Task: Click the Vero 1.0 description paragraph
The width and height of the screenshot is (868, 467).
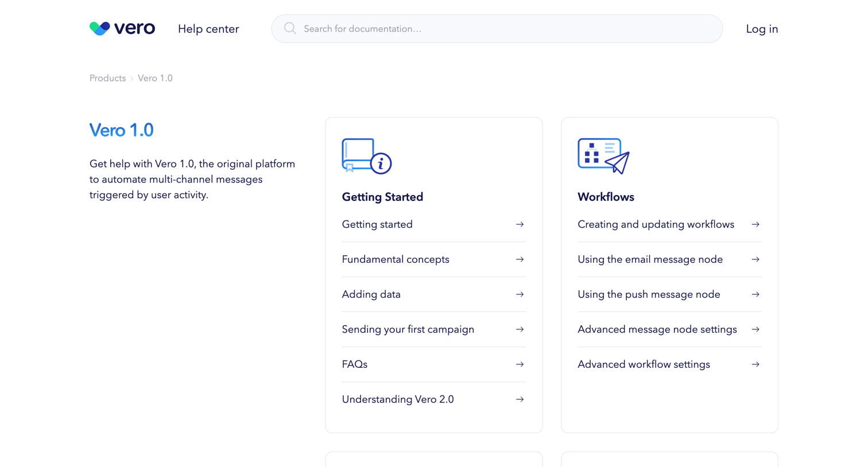Action: pos(192,179)
